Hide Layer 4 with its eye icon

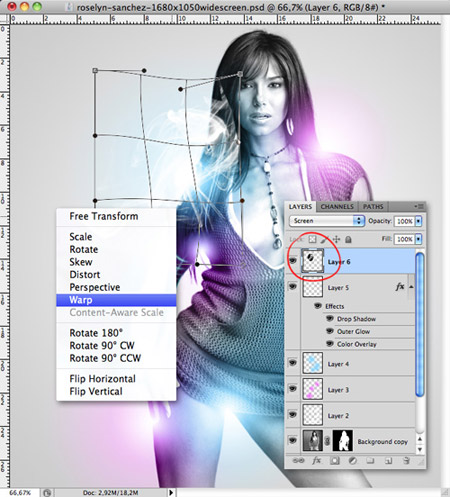click(x=293, y=363)
